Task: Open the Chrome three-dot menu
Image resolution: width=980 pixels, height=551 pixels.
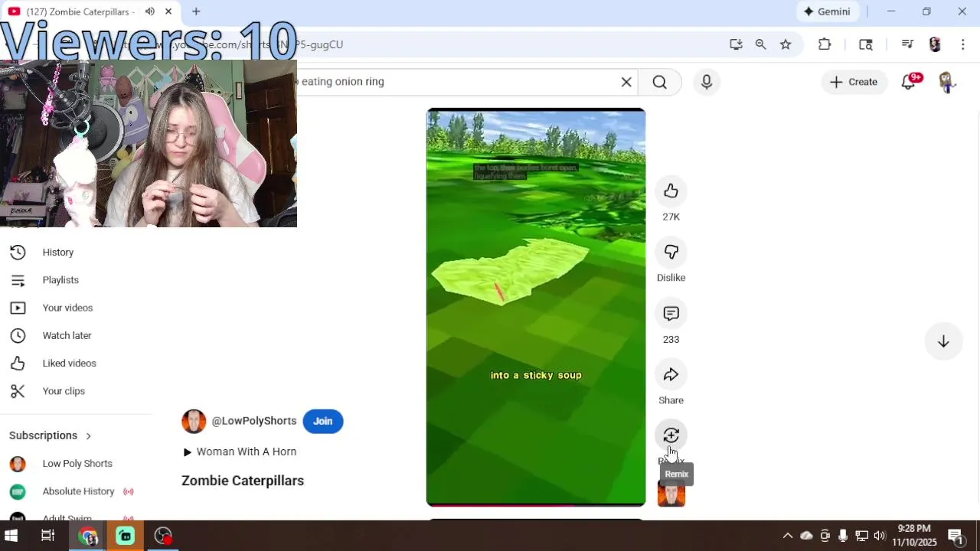Action: (963, 44)
